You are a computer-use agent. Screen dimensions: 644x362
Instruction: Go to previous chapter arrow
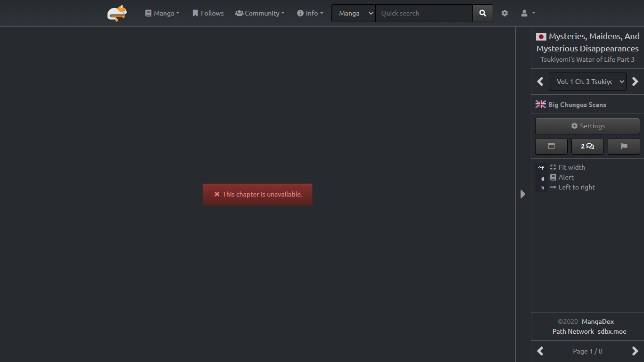point(540,82)
